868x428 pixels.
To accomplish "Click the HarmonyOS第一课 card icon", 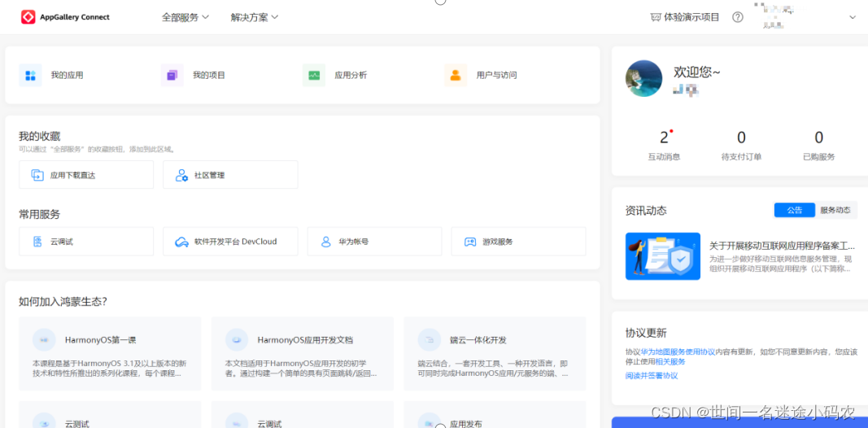I will coord(44,340).
